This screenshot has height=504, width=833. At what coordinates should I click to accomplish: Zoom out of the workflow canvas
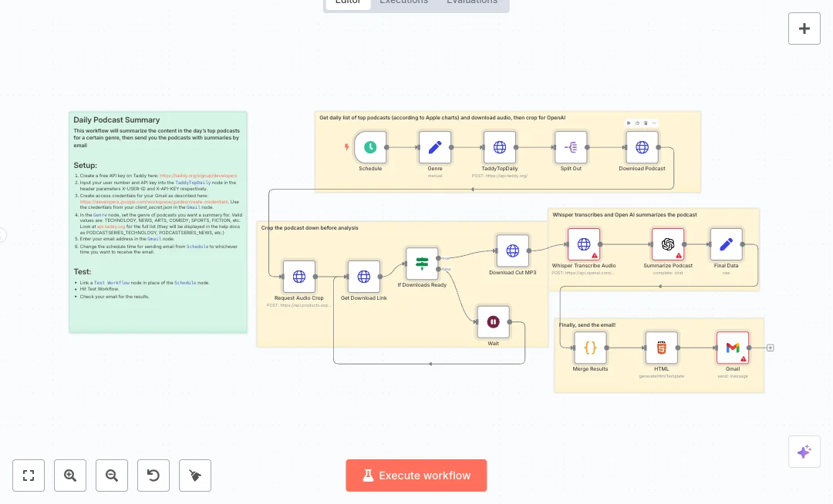point(112,475)
